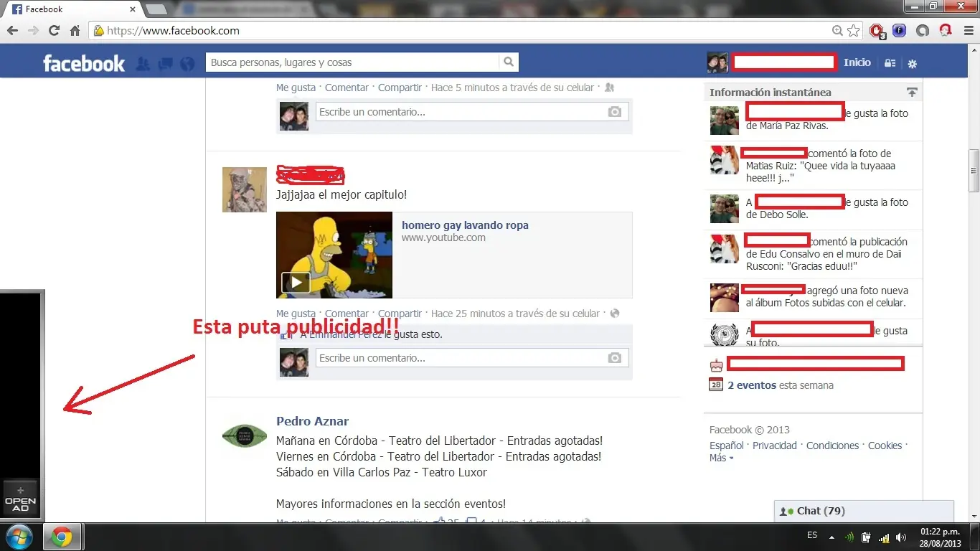This screenshot has height=551, width=980.
Task: Play the homero gay lavando ropa video
Action: pos(296,283)
